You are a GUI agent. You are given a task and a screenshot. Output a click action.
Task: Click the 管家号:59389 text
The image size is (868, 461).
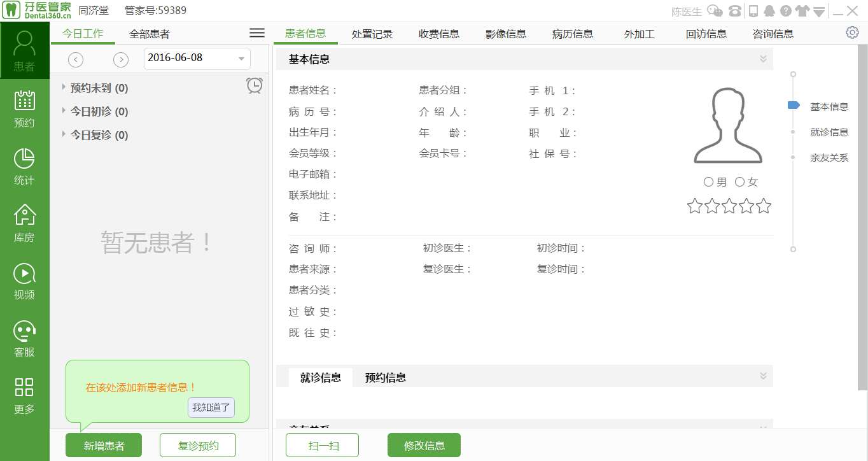pos(155,11)
